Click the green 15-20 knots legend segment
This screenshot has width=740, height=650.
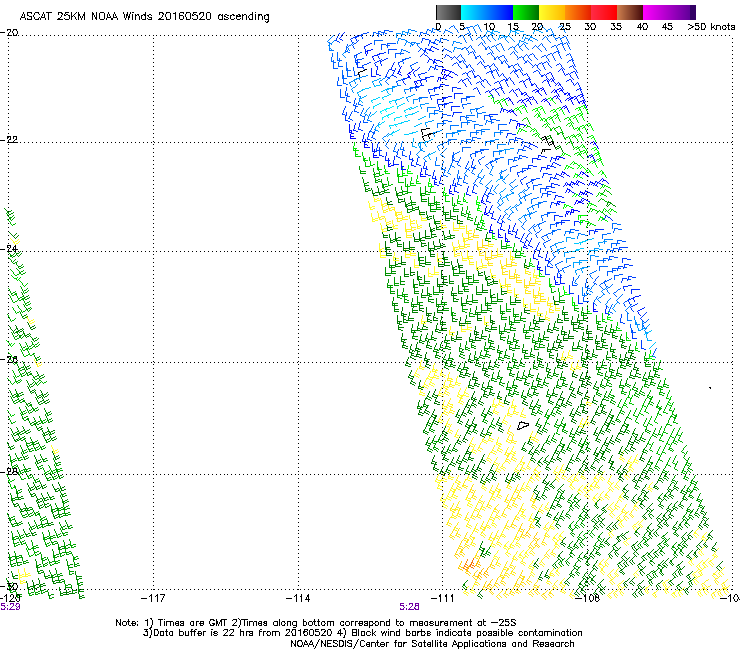tap(526, 12)
